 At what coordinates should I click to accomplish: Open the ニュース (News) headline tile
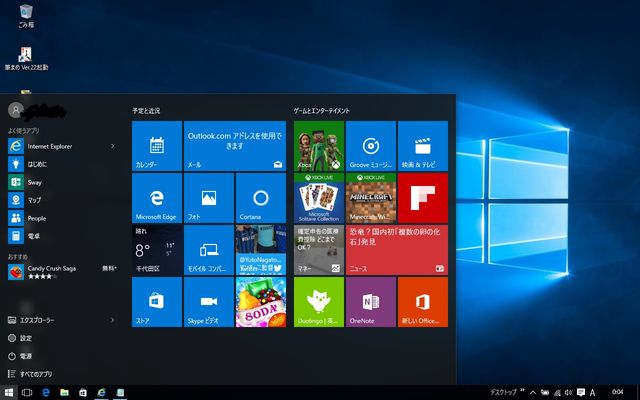397,250
